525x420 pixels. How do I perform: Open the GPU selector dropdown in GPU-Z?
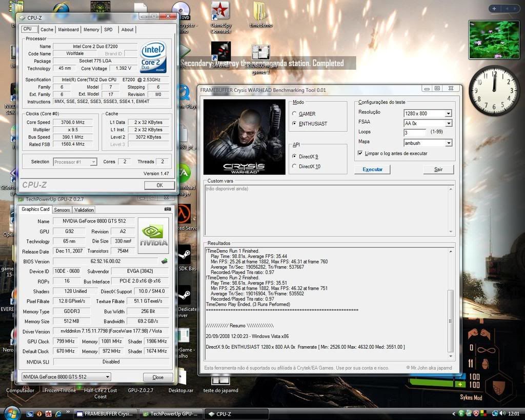point(66,377)
